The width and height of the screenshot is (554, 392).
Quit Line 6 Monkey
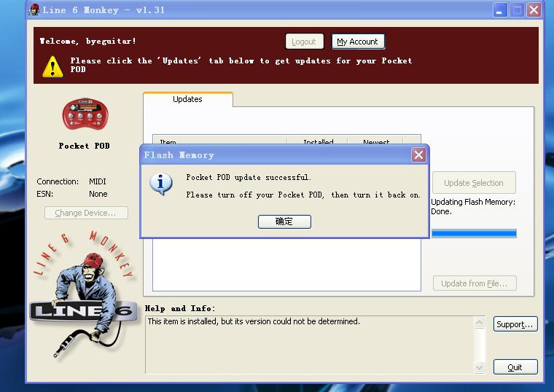[515, 367]
